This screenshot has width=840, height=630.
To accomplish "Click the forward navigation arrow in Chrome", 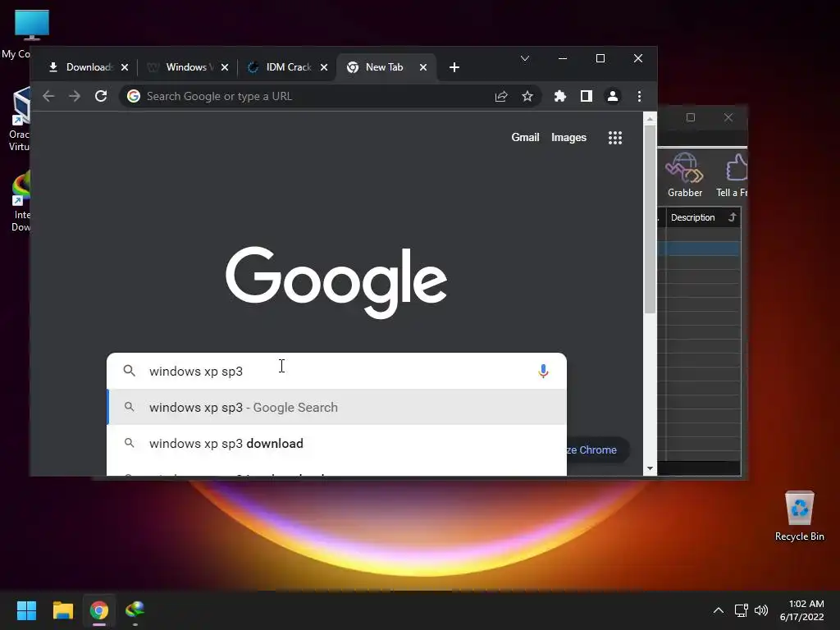I will (x=75, y=97).
